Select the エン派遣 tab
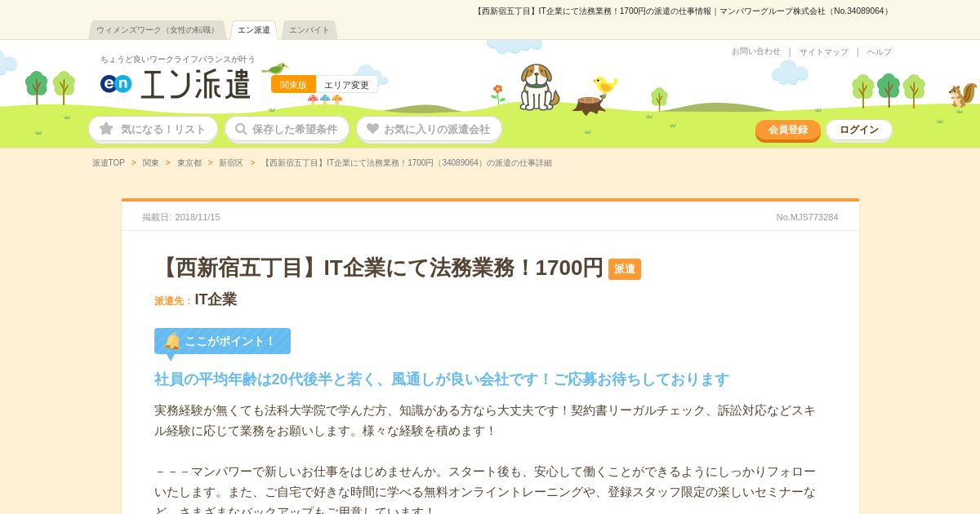The height and width of the screenshot is (514, 980). (254, 30)
